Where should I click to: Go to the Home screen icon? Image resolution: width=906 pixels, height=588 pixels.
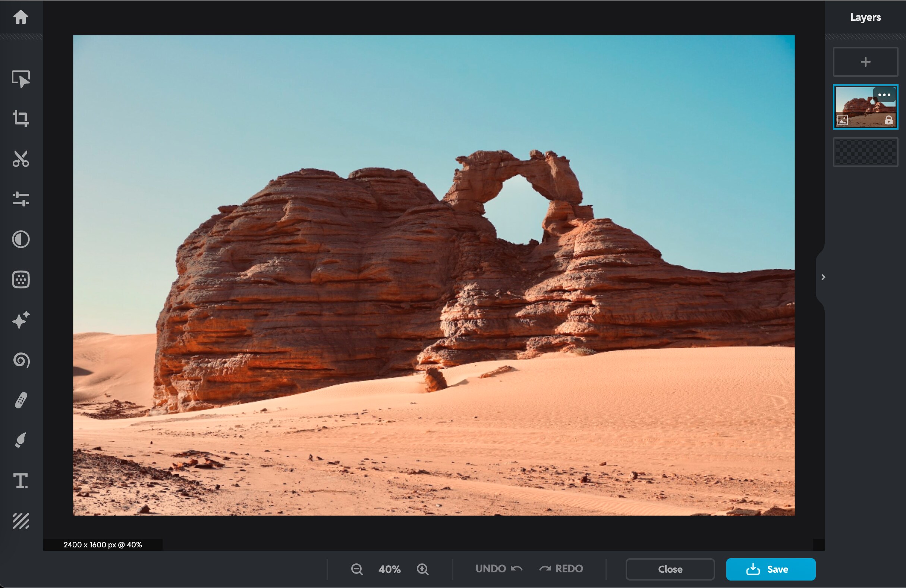click(x=21, y=17)
